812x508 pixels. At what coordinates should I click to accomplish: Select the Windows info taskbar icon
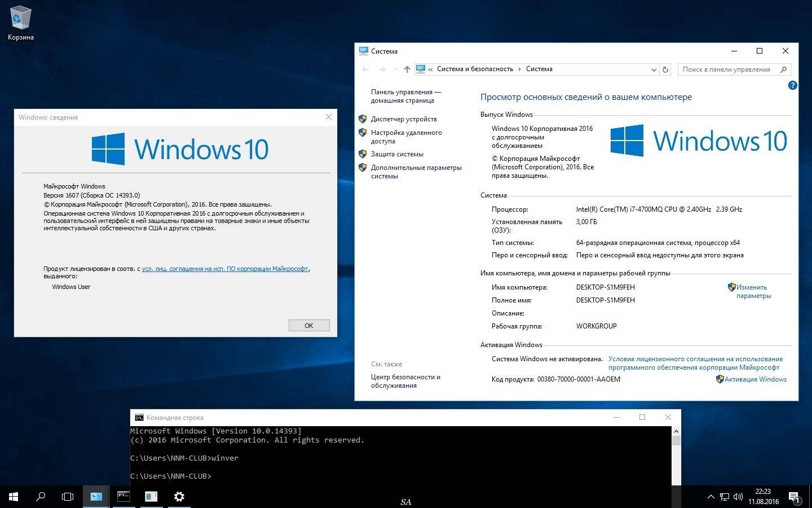(151, 497)
